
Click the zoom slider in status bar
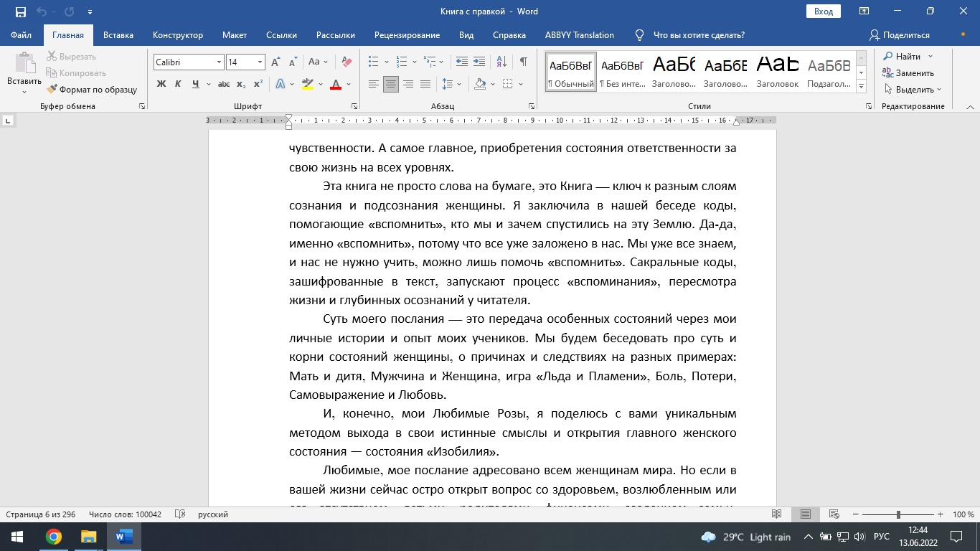tap(899, 514)
